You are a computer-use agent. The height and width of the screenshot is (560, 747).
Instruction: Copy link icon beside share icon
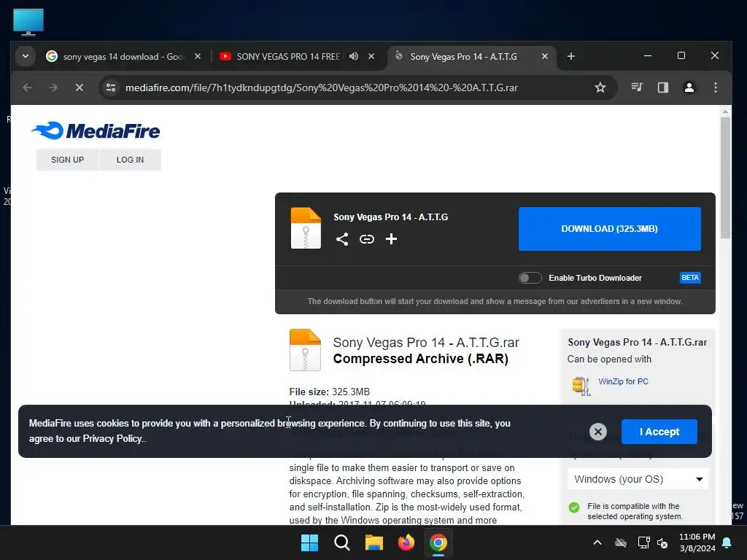click(x=367, y=239)
